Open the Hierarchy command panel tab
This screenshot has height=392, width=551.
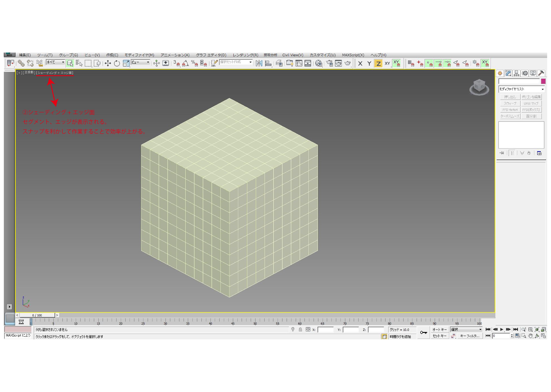tap(516, 73)
